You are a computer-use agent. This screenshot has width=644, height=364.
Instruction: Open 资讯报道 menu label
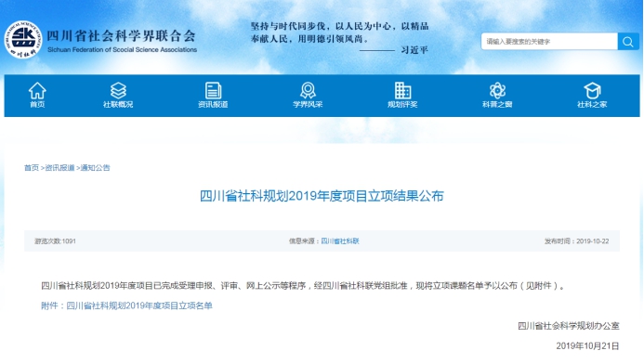(x=213, y=104)
